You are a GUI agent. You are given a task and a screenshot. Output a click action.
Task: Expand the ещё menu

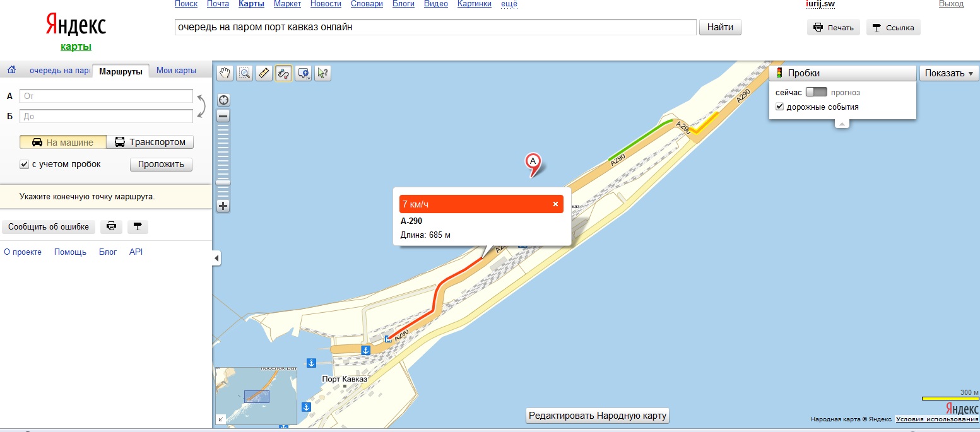[x=509, y=4]
